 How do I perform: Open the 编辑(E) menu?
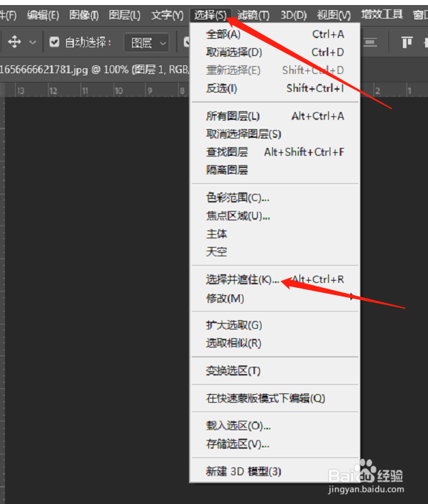pyautogui.click(x=43, y=15)
